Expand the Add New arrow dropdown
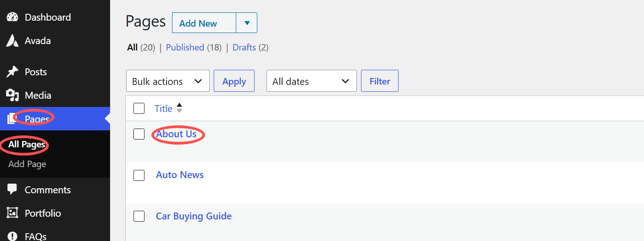 click(247, 23)
